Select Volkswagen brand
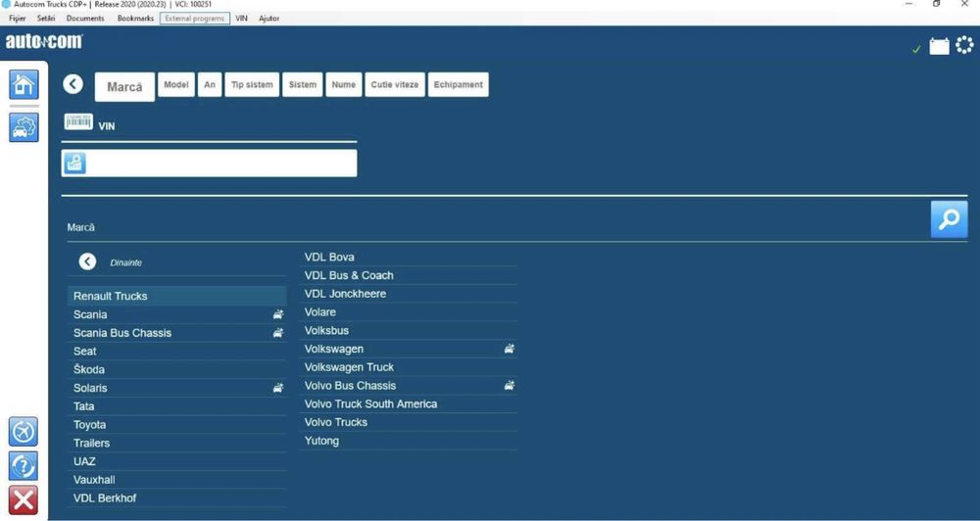Screen dimensions: 980x521 (408, 349)
